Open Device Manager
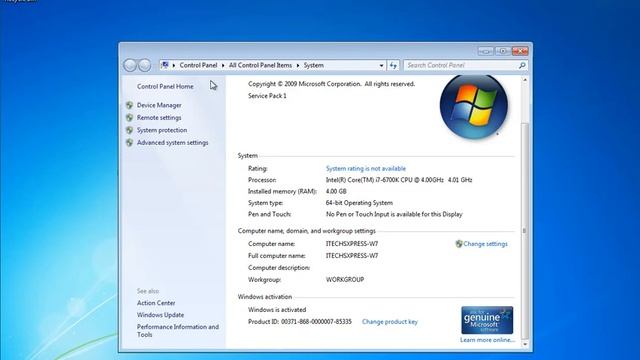Image resolution: width=640 pixels, height=360 pixels. point(159,105)
